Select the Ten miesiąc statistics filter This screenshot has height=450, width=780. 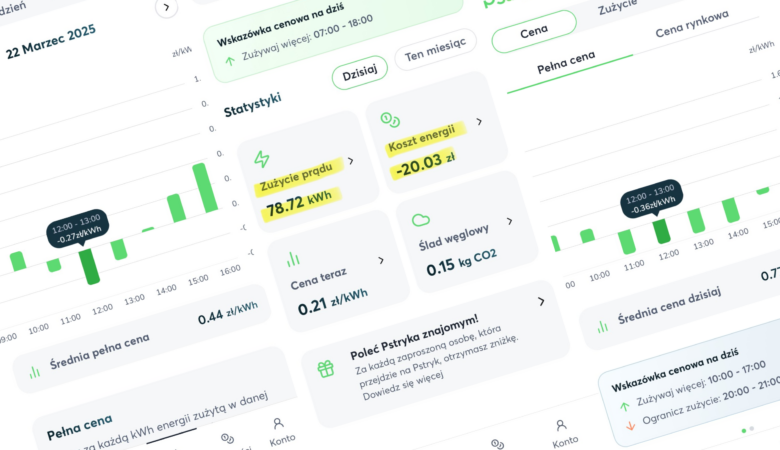point(435,49)
